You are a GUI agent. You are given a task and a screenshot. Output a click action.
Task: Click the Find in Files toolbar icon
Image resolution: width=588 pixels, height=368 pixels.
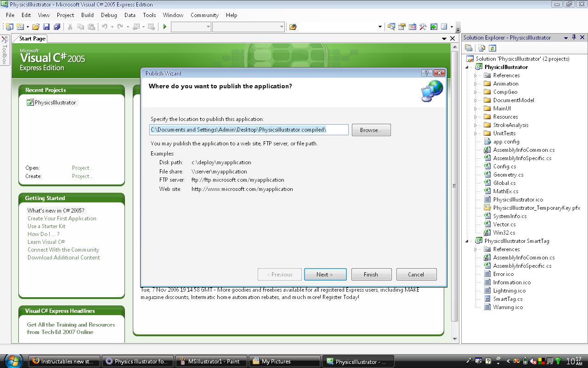tap(293, 27)
